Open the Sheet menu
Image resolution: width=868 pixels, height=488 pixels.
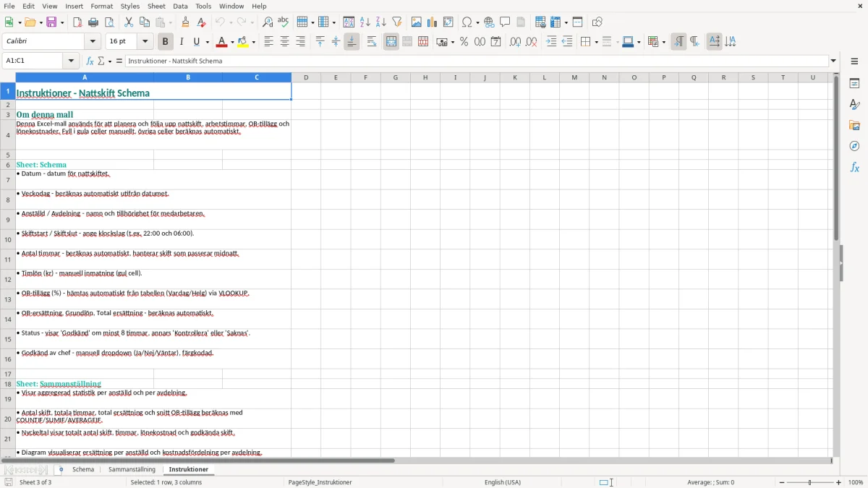156,6
